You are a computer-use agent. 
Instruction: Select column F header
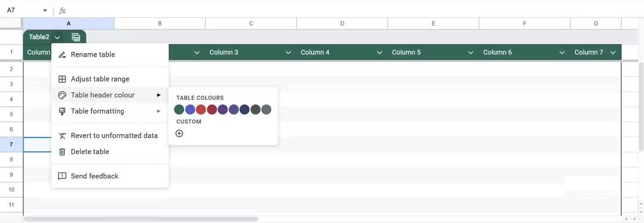click(x=525, y=24)
